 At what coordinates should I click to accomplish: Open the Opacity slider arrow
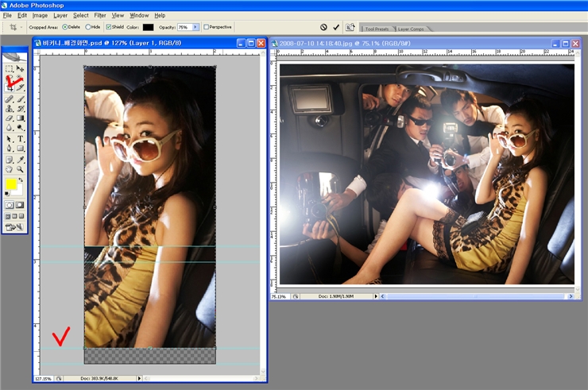pos(195,27)
